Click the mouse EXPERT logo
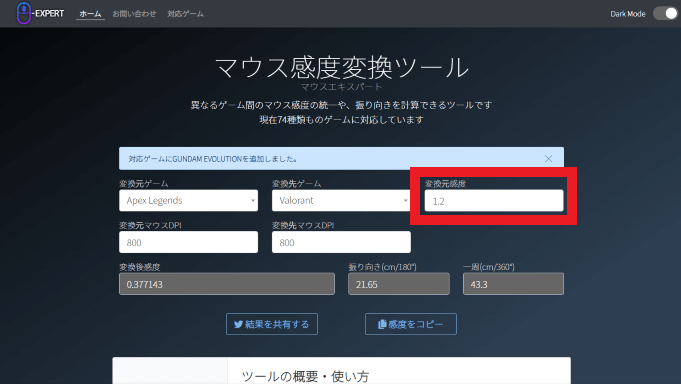This screenshot has width=681, height=384. [40, 13]
